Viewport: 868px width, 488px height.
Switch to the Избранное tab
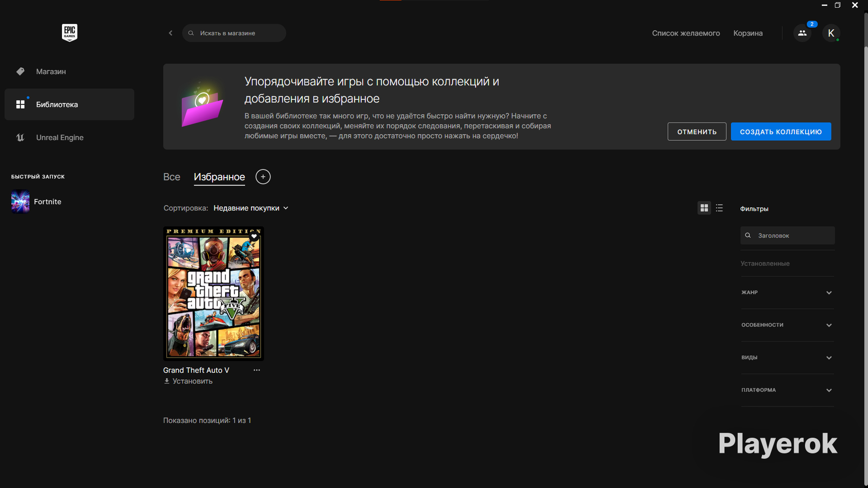[x=219, y=177]
